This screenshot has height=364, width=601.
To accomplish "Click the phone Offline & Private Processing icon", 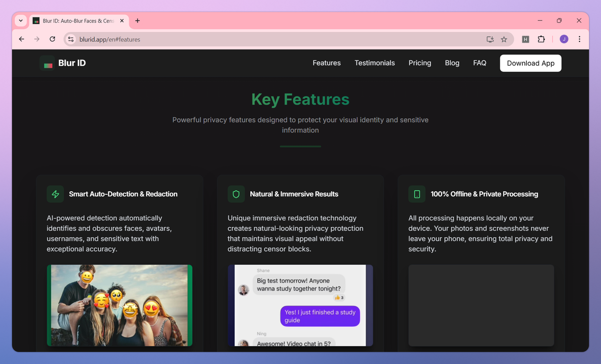I will pyautogui.click(x=417, y=194).
